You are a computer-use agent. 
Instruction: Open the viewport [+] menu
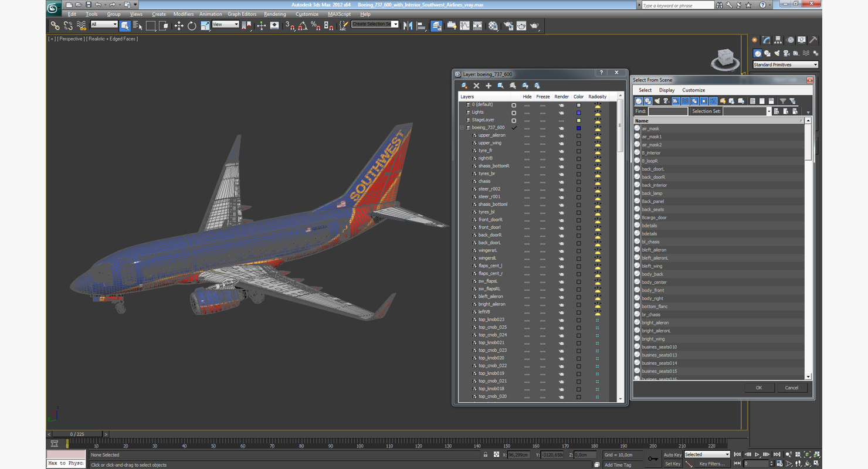pos(52,39)
